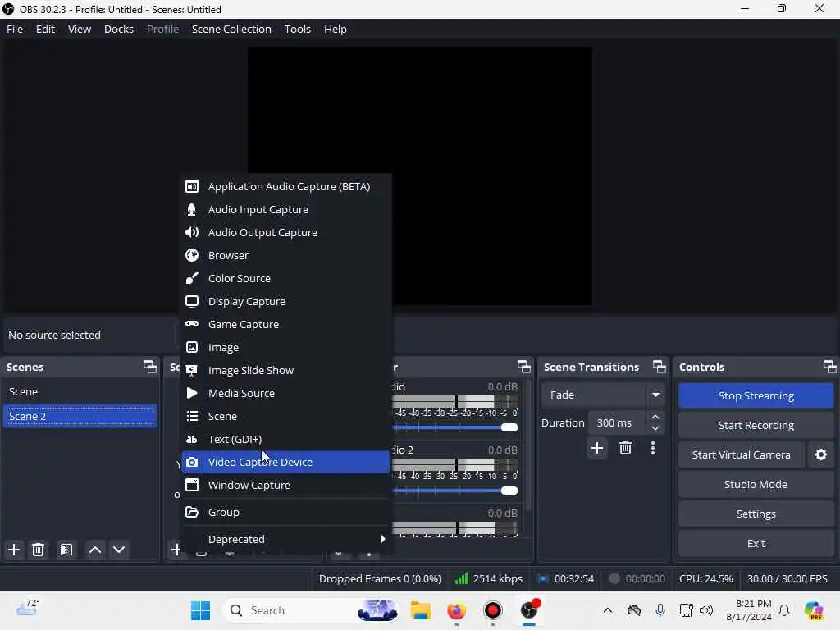Add a Window Capture source
Image resolution: width=840 pixels, height=630 pixels.
tap(285, 486)
